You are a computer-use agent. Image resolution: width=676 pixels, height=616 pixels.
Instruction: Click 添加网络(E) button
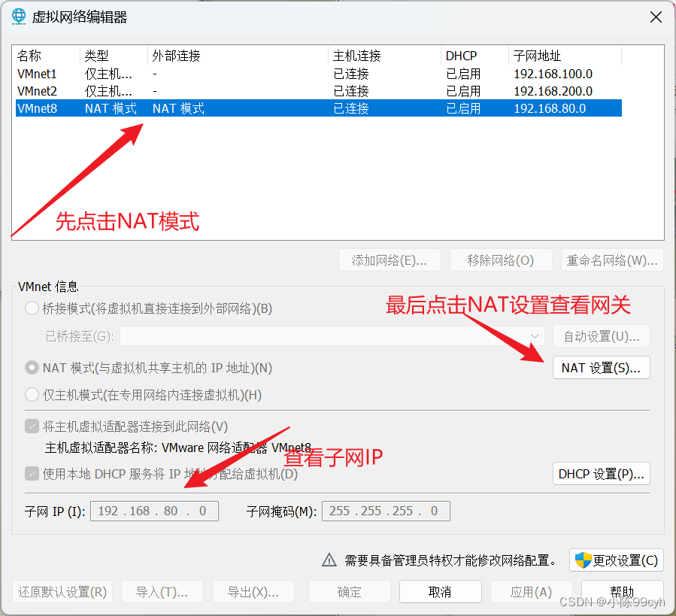click(x=390, y=260)
